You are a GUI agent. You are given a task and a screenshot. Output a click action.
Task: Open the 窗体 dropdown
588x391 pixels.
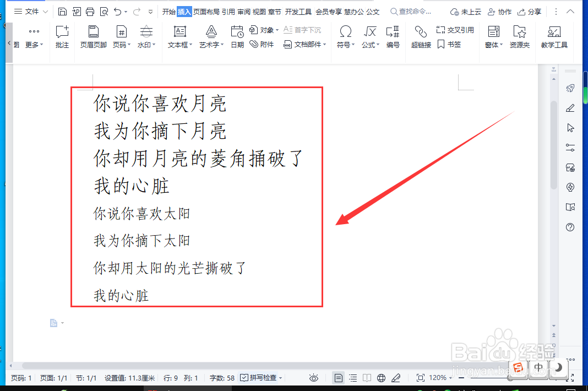(494, 37)
